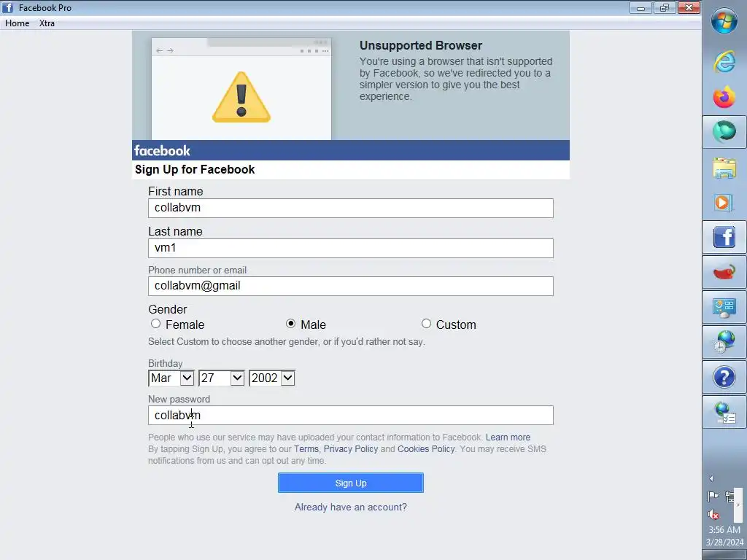
Task: Restore down the Facebook Pro window
Action: point(664,7)
